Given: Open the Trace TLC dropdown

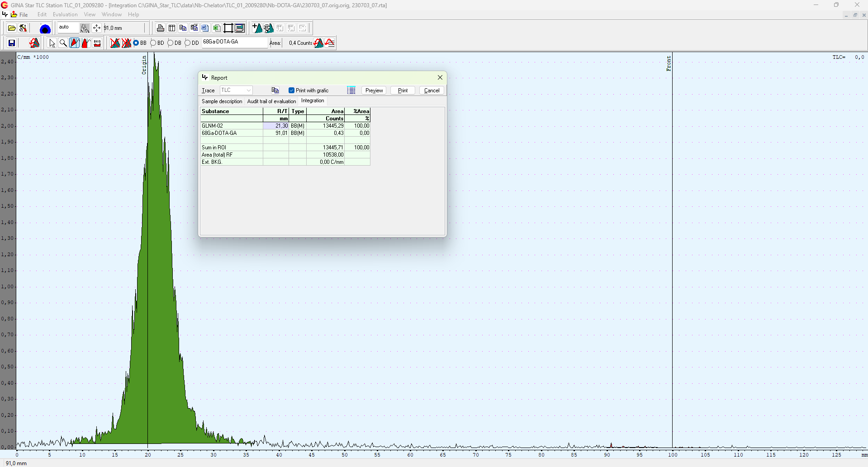Looking at the screenshot, I should click(x=236, y=91).
